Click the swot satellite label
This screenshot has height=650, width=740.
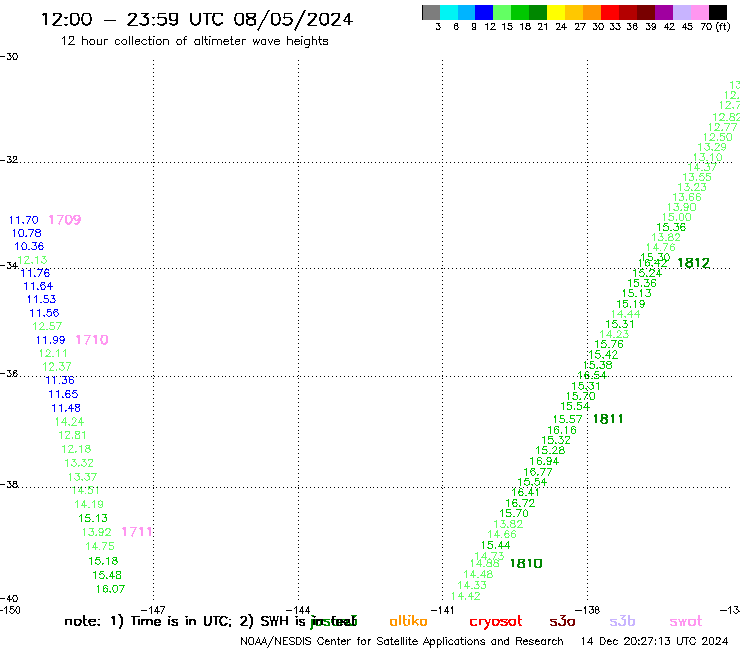click(686, 621)
